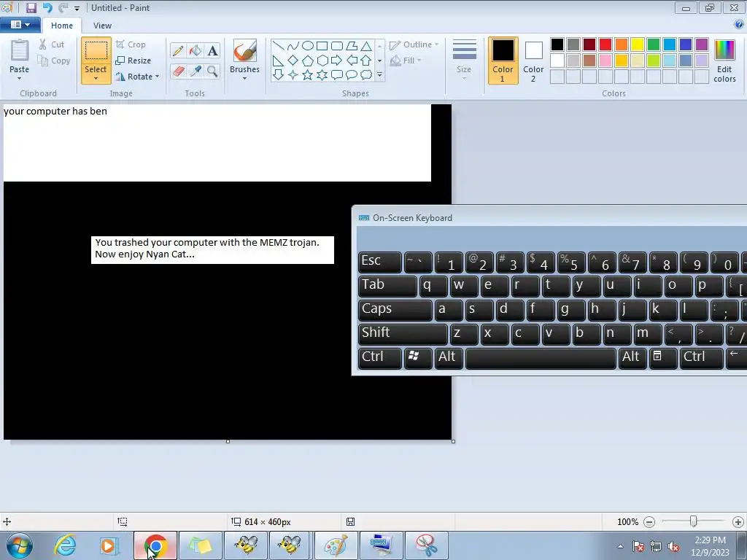Choose the black color swatch
Viewport: 747px width, 560px height.
coord(557,44)
